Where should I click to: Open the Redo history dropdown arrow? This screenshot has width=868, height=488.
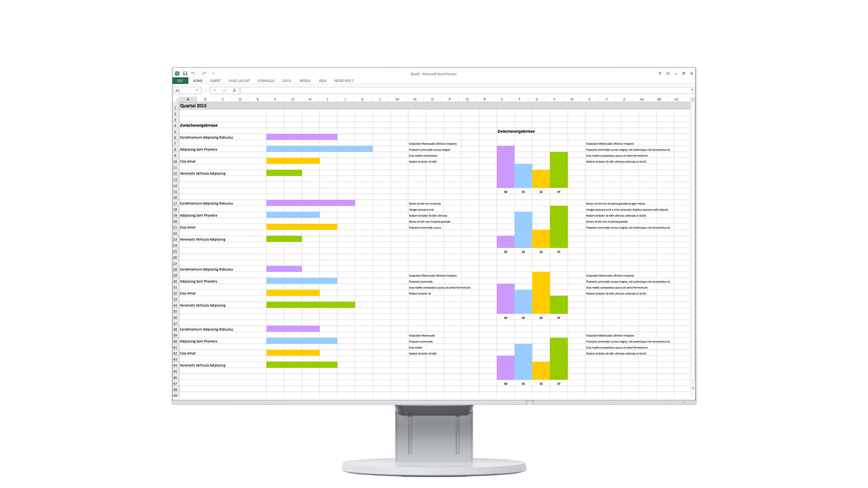coord(208,73)
